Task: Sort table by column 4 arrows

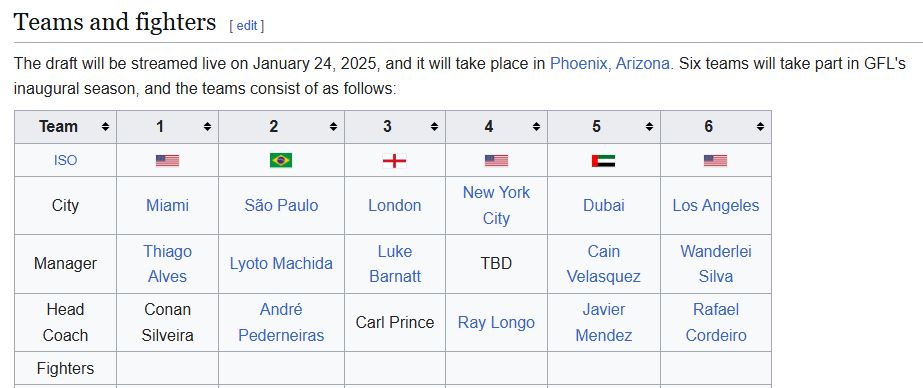Action: (x=536, y=127)
